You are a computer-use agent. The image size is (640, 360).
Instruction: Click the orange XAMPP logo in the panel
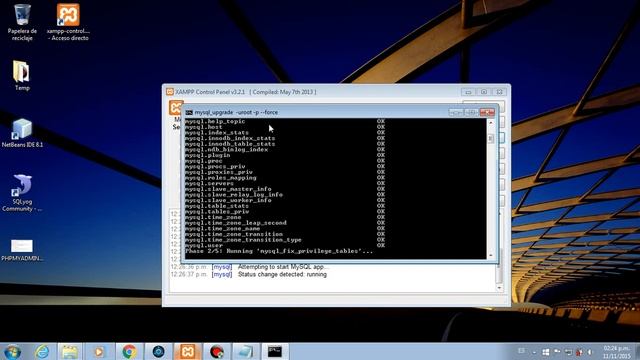point(176,107)
